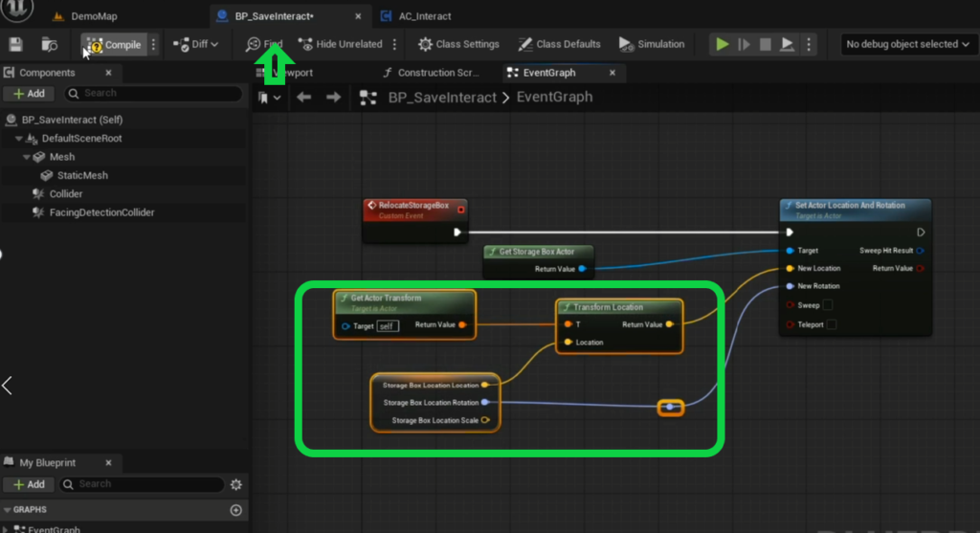Screen dimensions: 980x533
Task: Click the Components panel icon
Action: point(9,73)
